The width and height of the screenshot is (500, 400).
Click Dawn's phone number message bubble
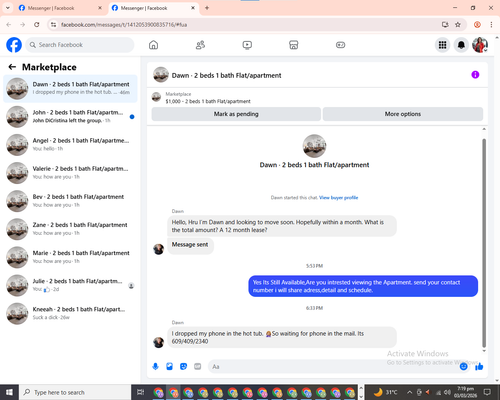pyautogui.click(x=282, y=337)
